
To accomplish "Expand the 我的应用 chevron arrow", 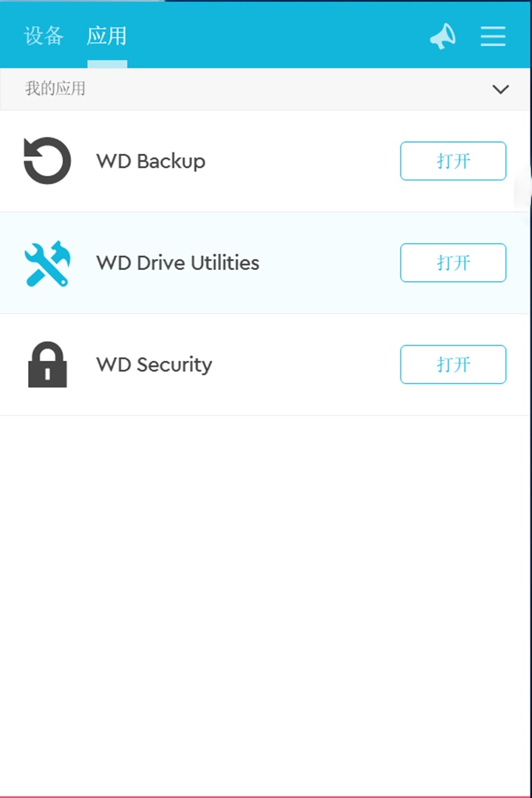I will (500, 89).
